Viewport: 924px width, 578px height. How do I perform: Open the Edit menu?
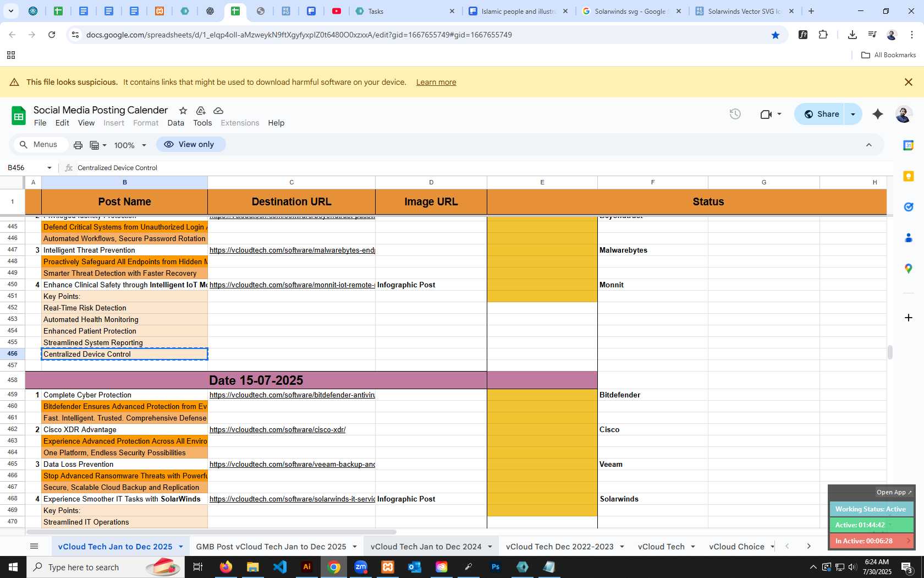pyautogui.click(x=62, y=123)
